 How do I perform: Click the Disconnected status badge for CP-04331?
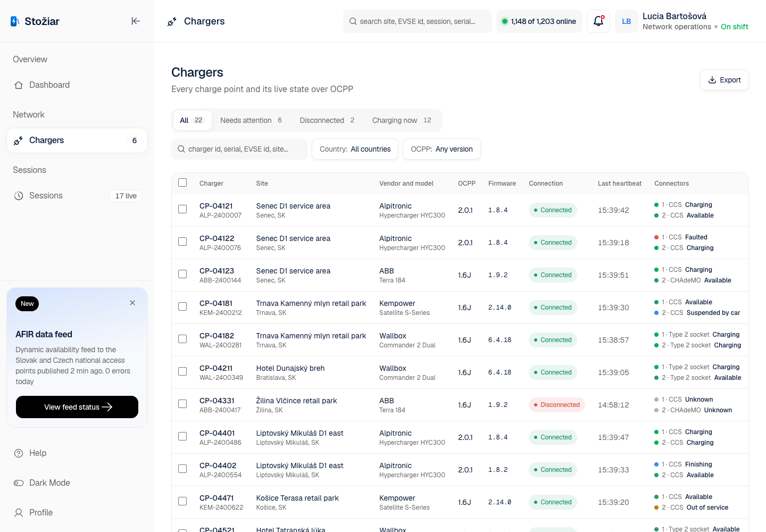click(556, 405)
